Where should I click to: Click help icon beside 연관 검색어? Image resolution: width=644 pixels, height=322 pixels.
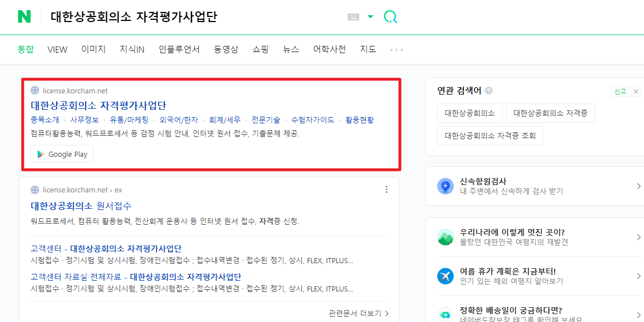[x=489, y=91]
